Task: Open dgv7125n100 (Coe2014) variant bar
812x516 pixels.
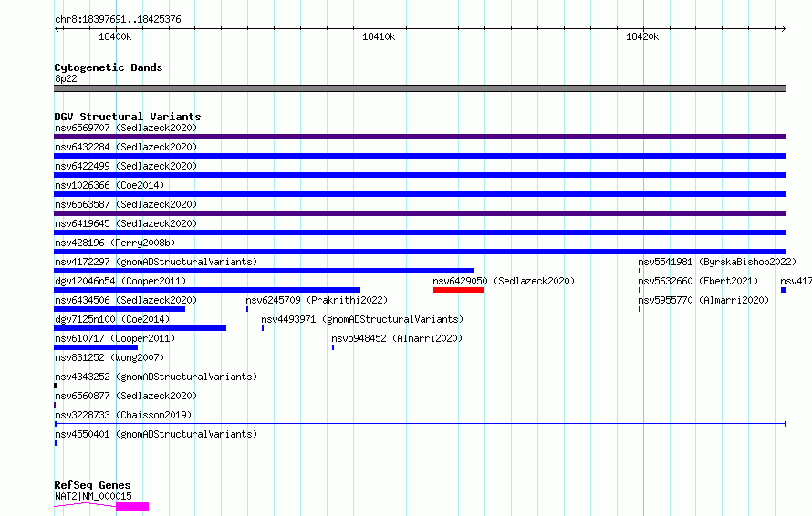Action: [140, 328]
